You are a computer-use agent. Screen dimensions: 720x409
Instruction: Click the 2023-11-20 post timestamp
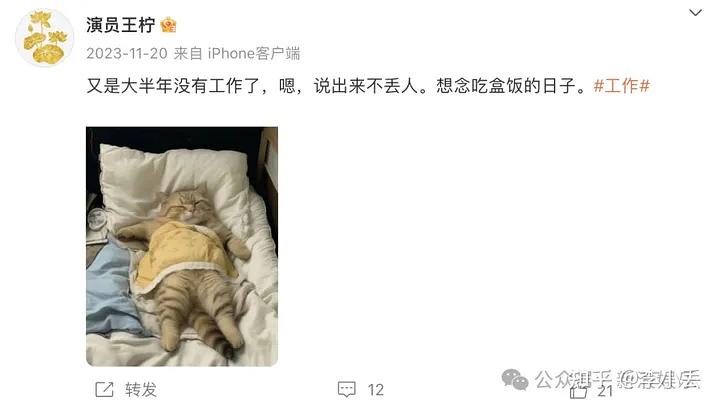127,54
